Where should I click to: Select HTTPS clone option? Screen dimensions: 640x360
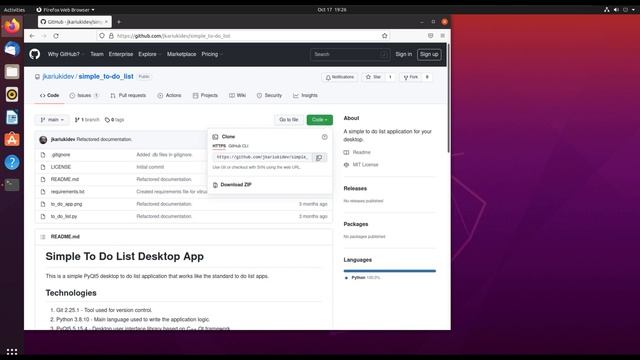coord(219,146)
